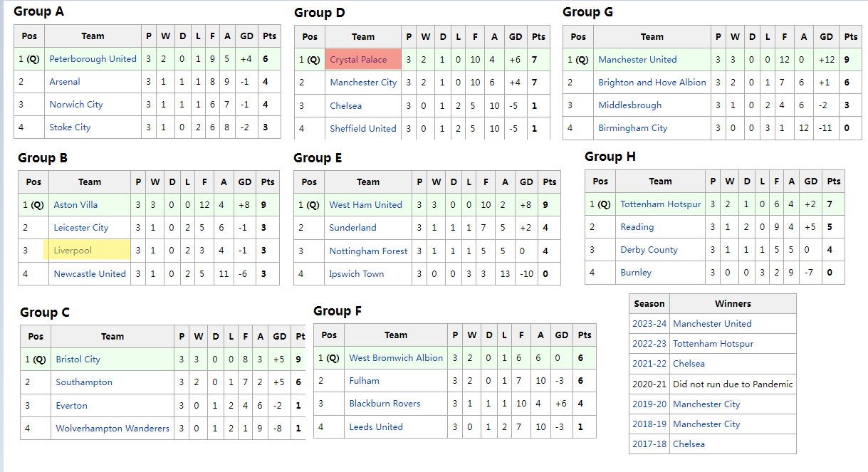Click the Group F heading
The image size is (868, 472).
pos(338,311)
